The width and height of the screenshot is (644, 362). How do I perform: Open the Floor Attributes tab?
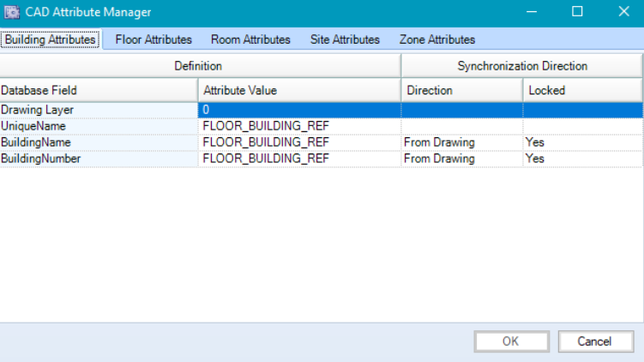point(153,39)
